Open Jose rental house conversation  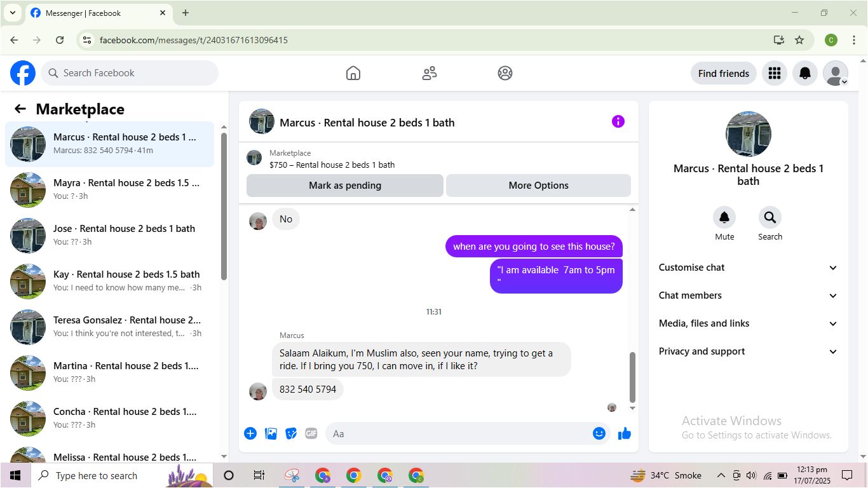coord(110,236)
